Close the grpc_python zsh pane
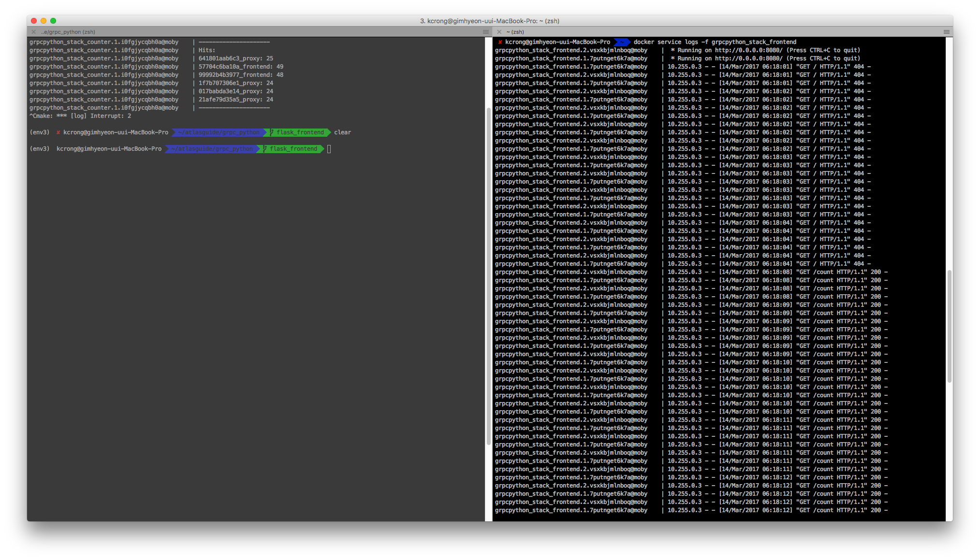Screen dimensions: 980x560 [33, 32]
